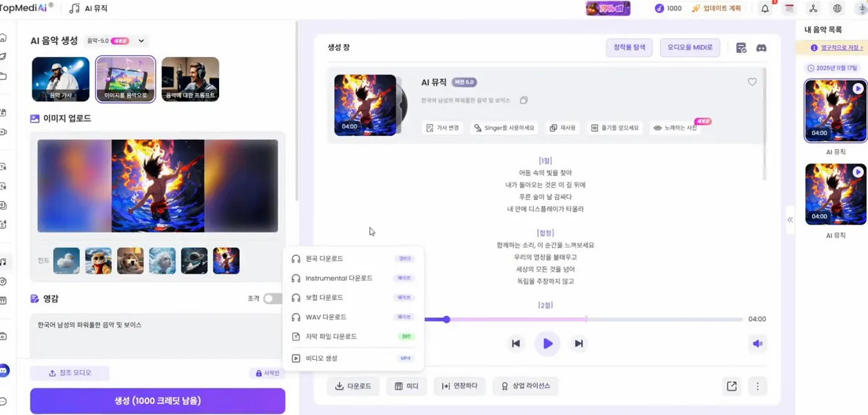Click the 연장하다 extend button
The height and width of the screenshot is (415, 868).
[459, 386]
